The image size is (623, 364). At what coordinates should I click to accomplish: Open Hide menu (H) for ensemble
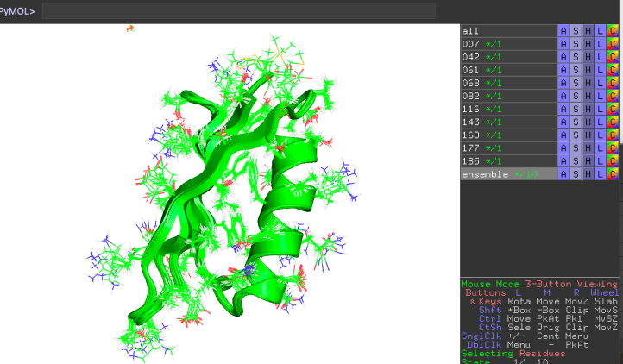point(588,174)
